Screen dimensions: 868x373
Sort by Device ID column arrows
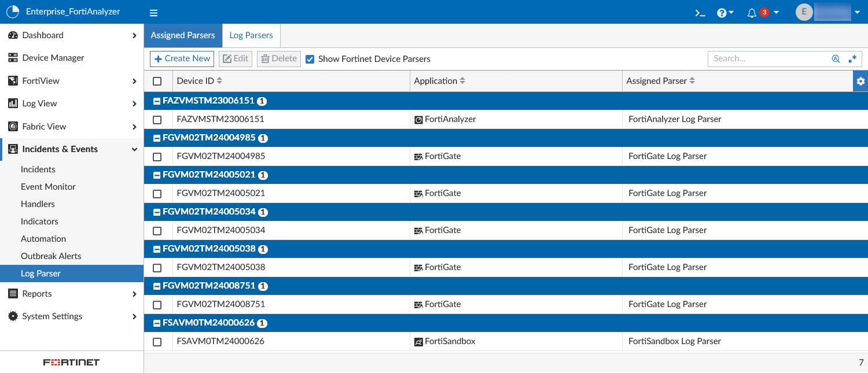coord(219,81)
